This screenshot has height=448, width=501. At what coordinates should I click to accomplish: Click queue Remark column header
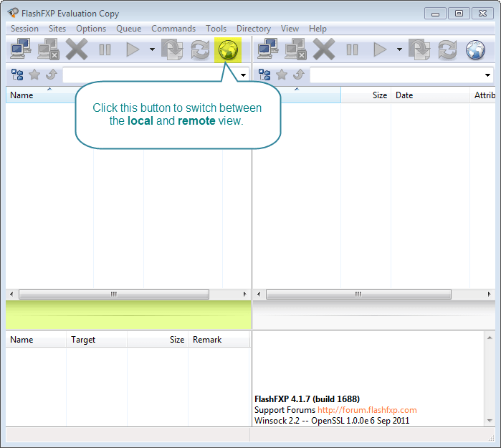click(x=218, y=340)
